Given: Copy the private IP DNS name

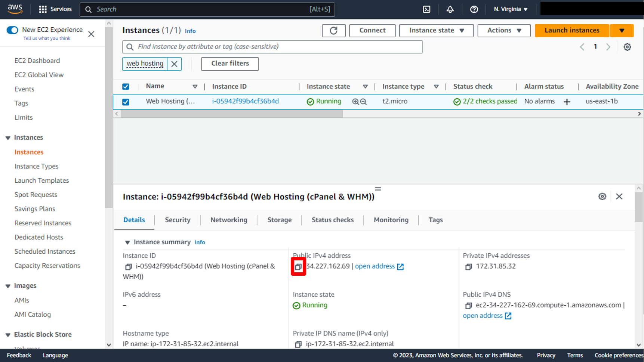Looking at the screenshot, I should 298,344.
